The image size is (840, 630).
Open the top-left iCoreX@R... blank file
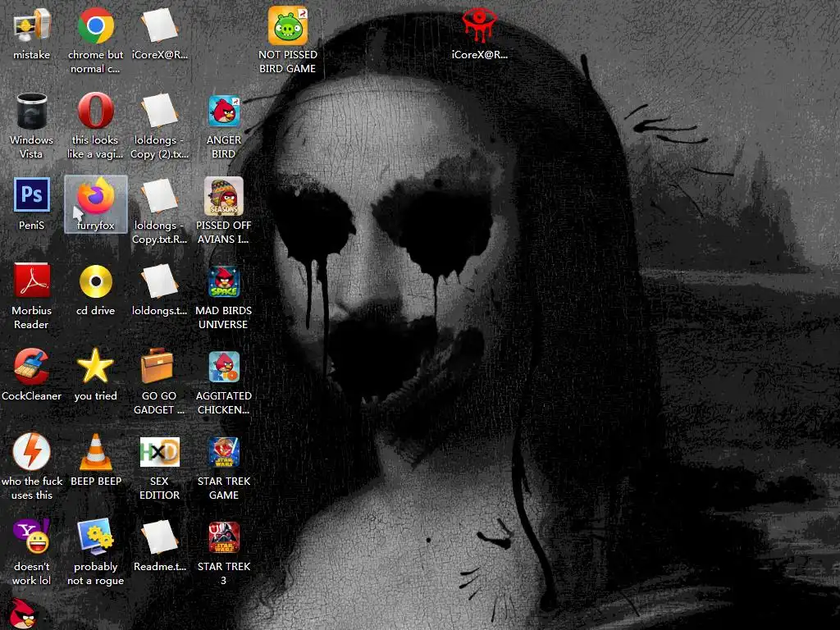(x=160, y=25)
